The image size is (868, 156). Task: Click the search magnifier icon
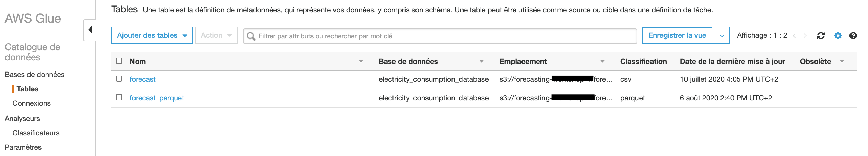pos(251,36)
